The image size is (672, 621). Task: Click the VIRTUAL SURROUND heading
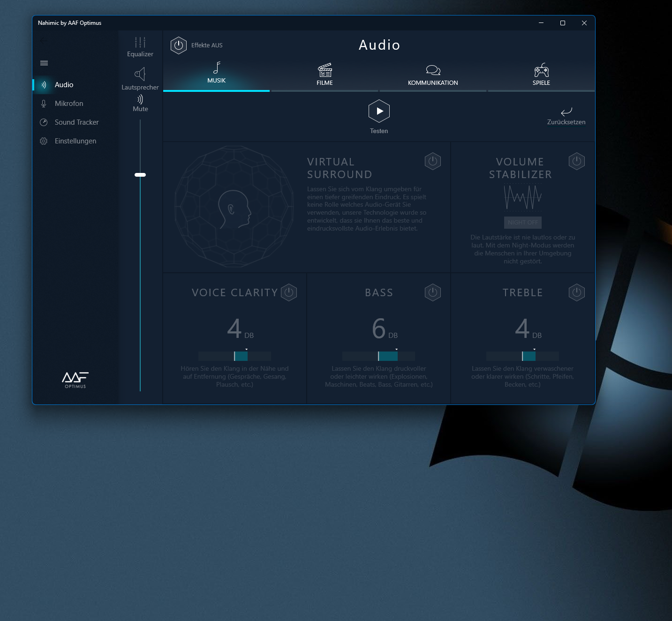click(x=340, y=168)
